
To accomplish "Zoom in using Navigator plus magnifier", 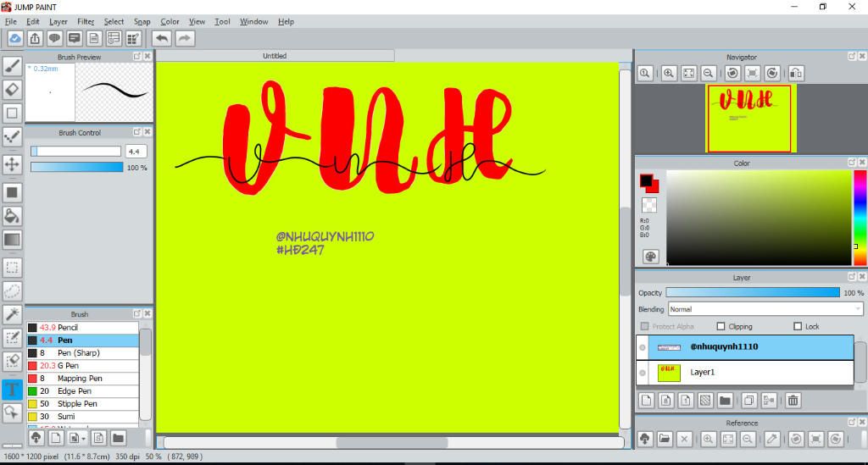I will coord(669,73).
